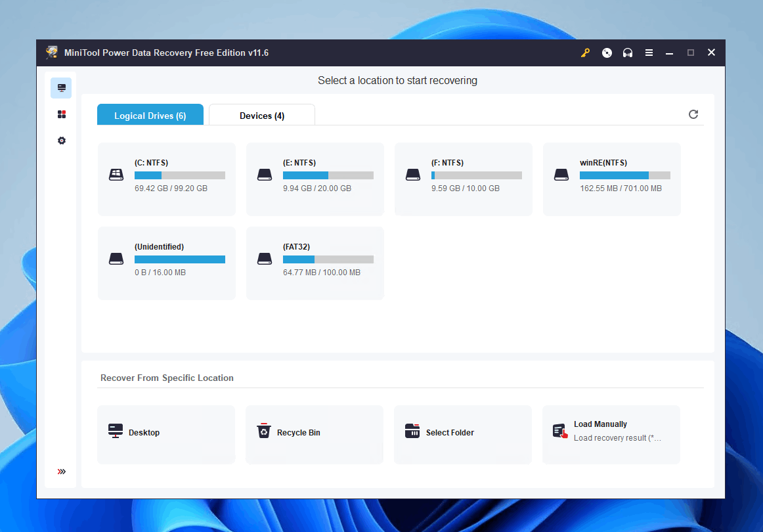
Task: Click the FAT32 usage bar
Action: [328, 259]
